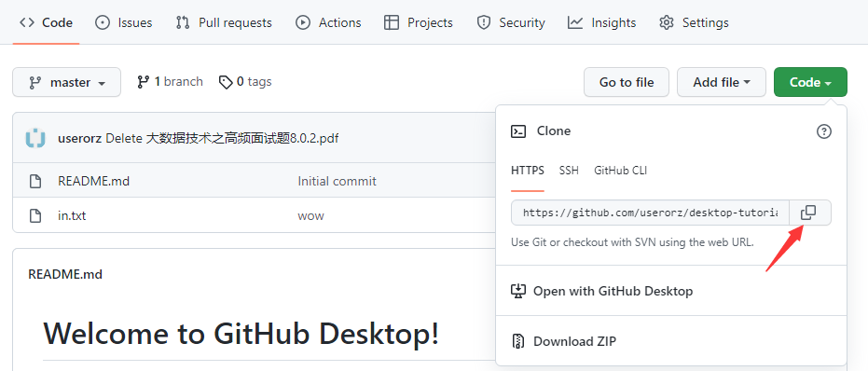Image resolution: width=868 pixels, height=371 pixels.
Task: Click the README.md file icon
Action: 35,181
